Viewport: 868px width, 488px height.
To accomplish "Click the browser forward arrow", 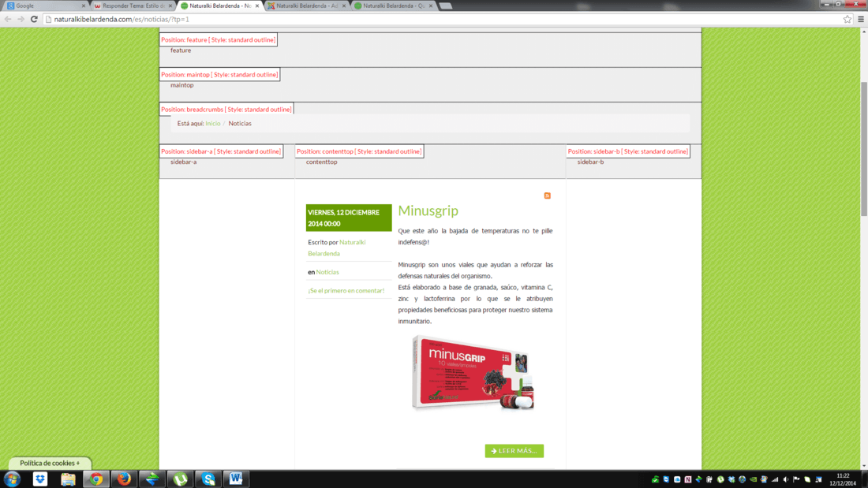I will 21,20.
